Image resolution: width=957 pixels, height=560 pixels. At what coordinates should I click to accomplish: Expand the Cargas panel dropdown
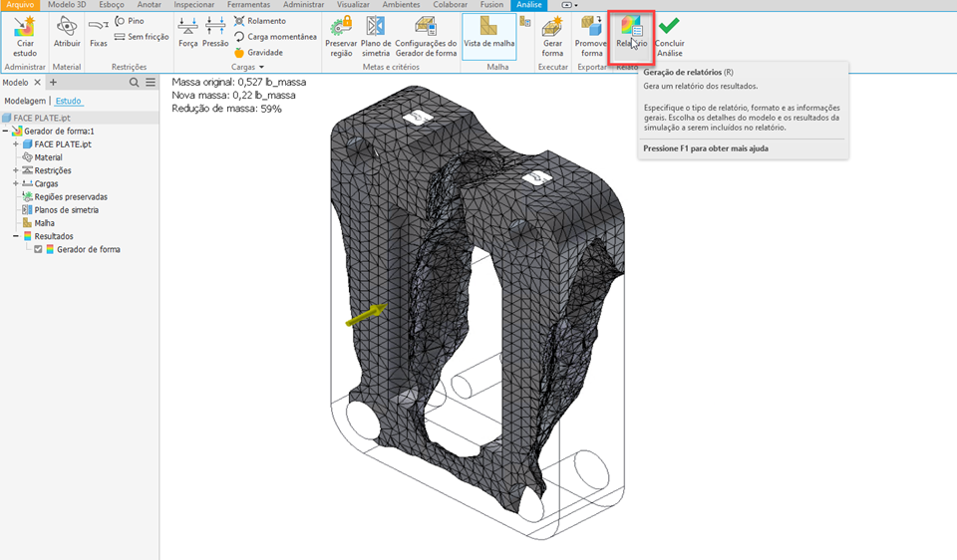(x=262, y=67)
